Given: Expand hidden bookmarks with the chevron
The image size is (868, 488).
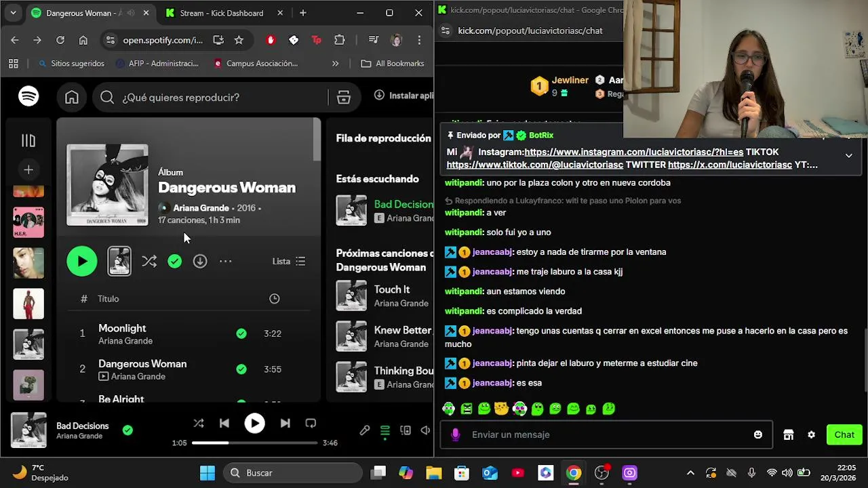Looking at the screenshot, I should [335, 64].
